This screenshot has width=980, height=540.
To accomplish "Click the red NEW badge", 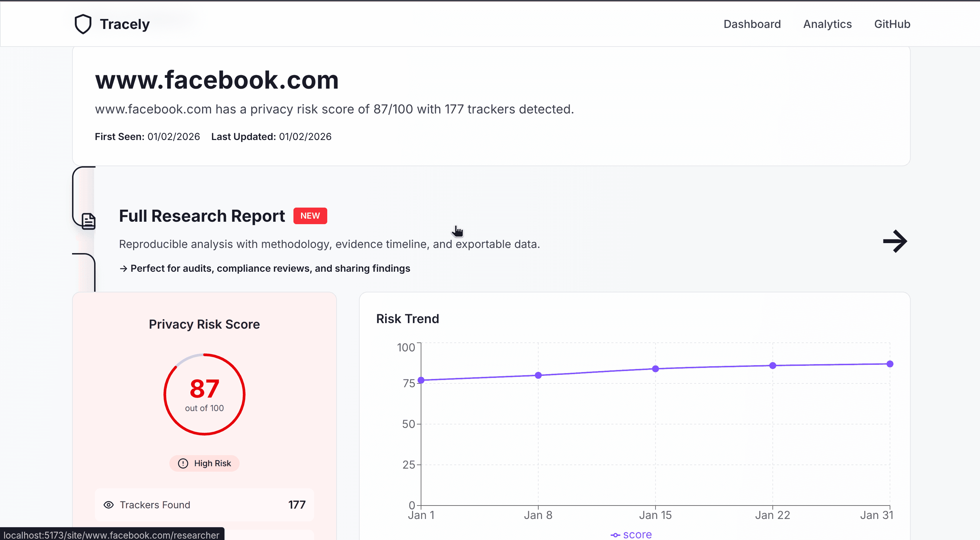I will [310, 216].
